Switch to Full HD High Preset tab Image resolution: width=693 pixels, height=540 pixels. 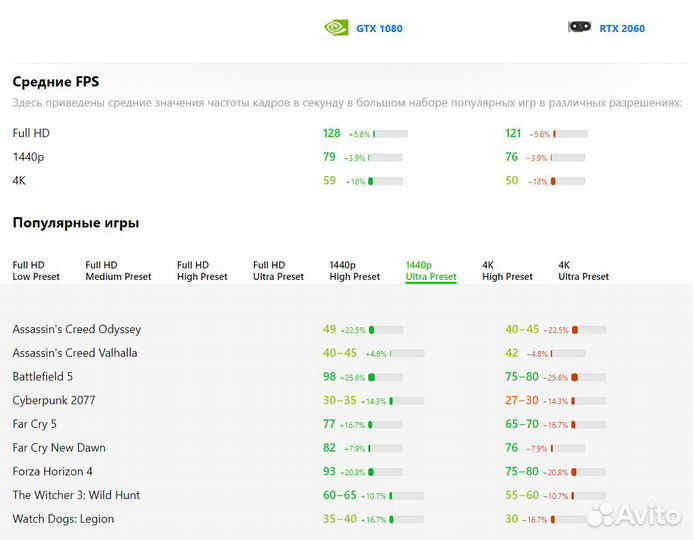pos(202,271)
